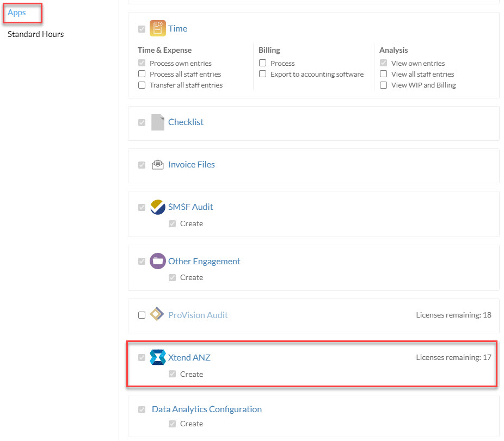
Task: Click the SMSF Audit checkmark logo
Action: (157, 207)
